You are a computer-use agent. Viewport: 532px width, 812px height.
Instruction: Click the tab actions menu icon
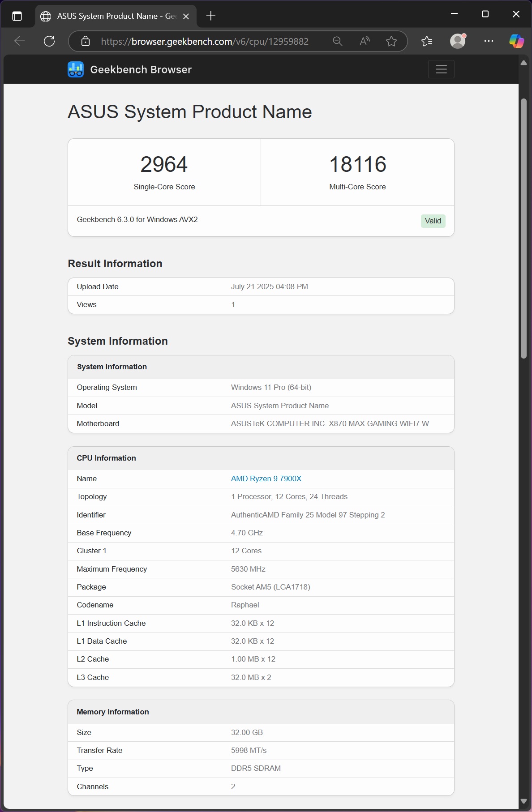tap(17, 16)
